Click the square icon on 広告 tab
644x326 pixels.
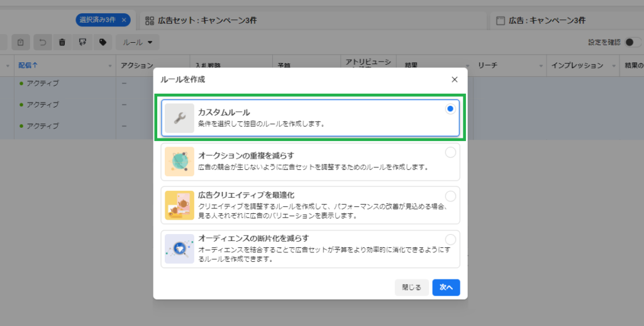tap(500, 21)
